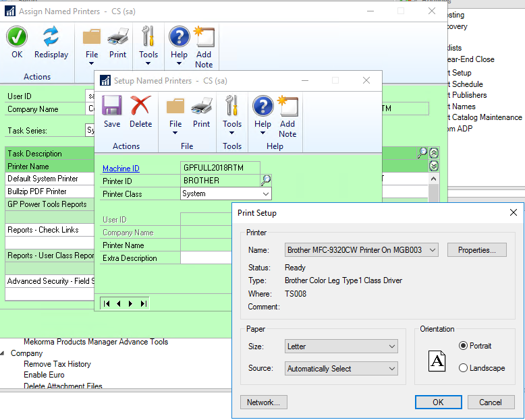Screen dimensions: 525x420
Task: Select Bullzip PDF Printer row
Action: 49,191
